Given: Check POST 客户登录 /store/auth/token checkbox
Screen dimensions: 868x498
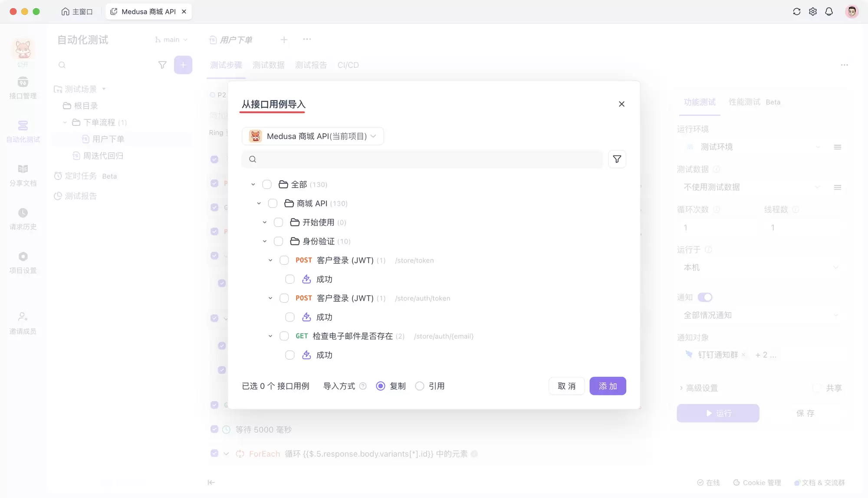Looking at the screenshot, I should 284,298.
